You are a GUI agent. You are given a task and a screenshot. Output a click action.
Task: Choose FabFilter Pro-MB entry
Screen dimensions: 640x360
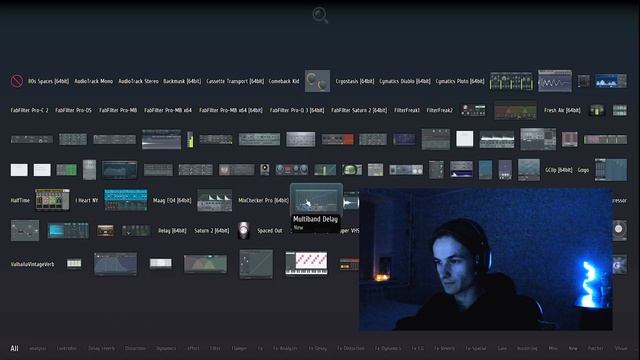(x=118, y=110)
